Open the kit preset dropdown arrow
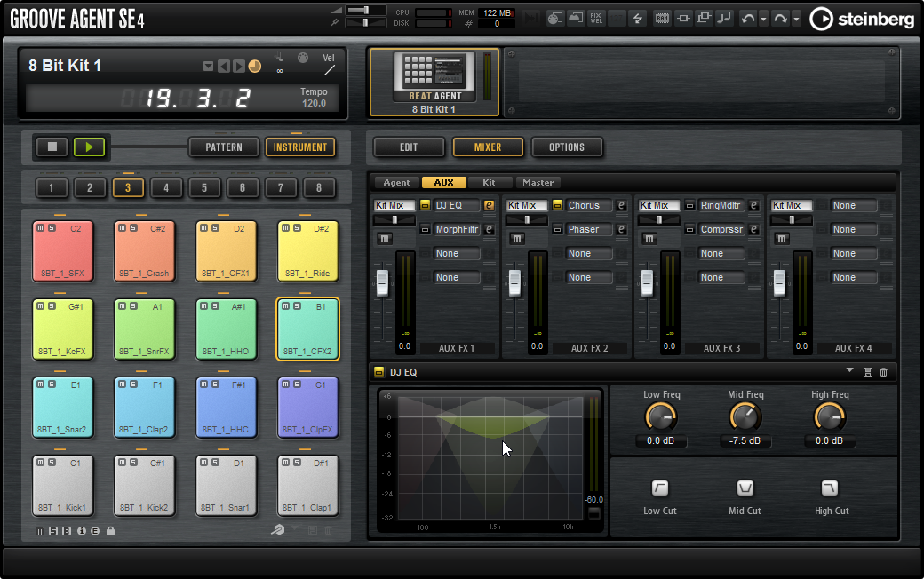 [x=208, y=66]
